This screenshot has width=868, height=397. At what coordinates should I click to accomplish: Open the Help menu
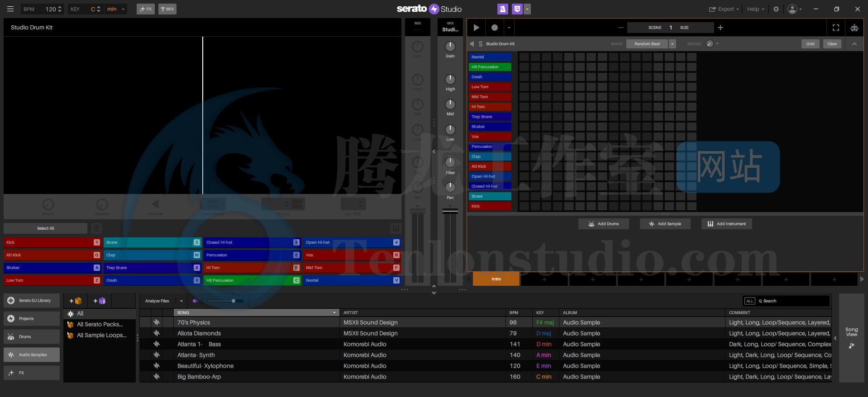pos(755,9)
